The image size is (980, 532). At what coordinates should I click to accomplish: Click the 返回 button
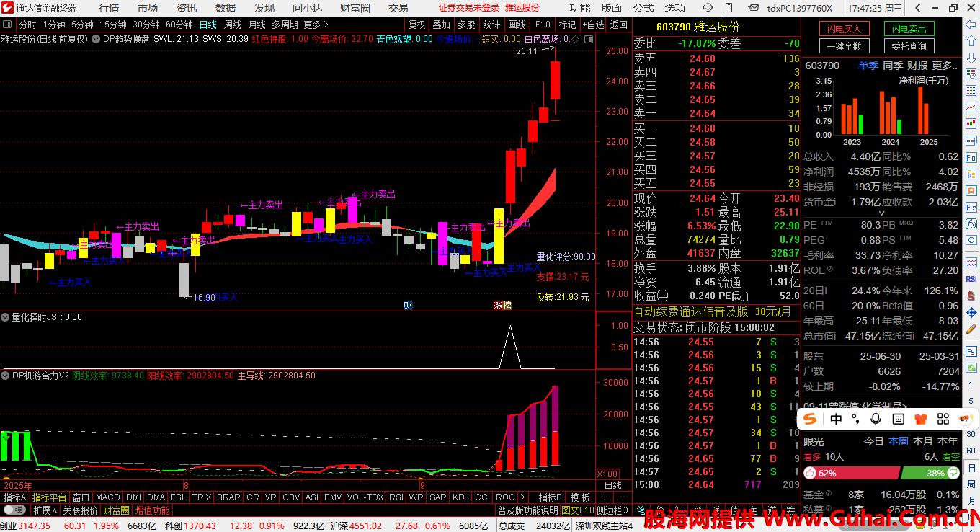619,25
